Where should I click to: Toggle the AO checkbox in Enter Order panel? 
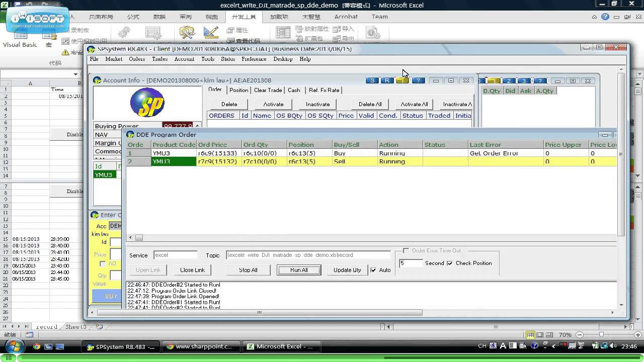point(103,263)
